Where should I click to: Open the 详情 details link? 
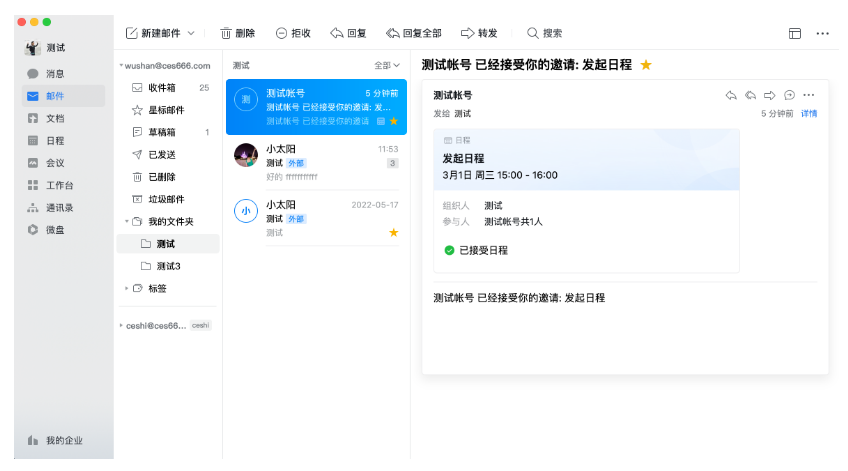pyautogui.click(x=809, y=114)
